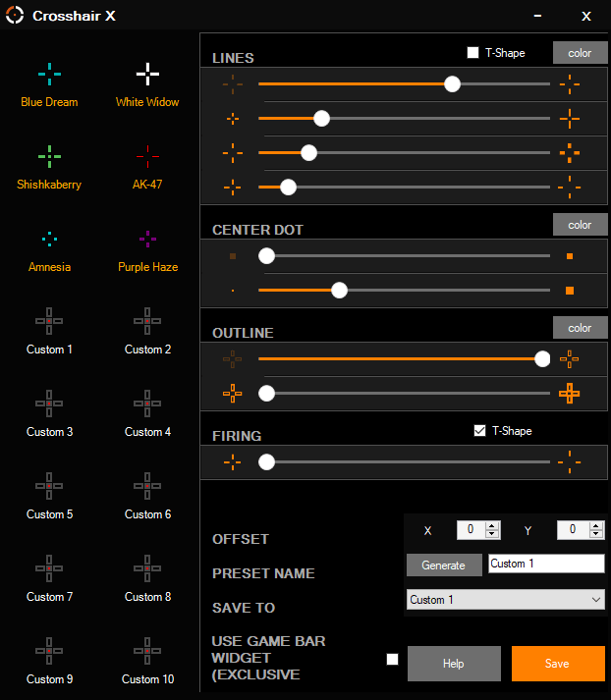
Task: Decrease the X offset value
Action: [x=492, y=534]
